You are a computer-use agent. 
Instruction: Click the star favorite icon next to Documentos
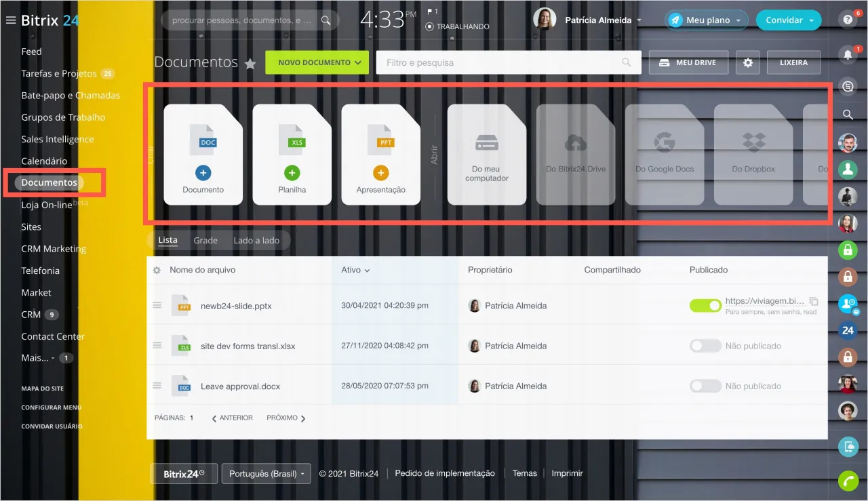(x=250, y=64)
